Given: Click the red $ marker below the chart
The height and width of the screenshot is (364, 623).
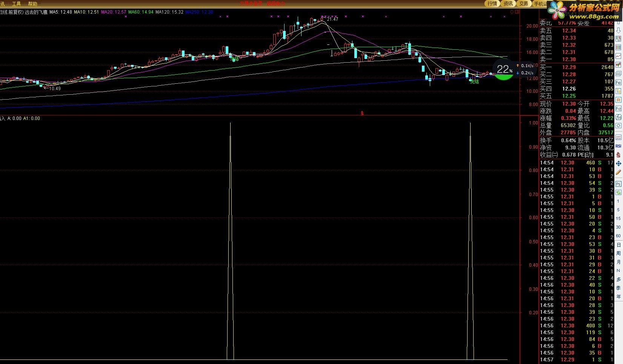Looking at the screenshot, I should pos(362,113).
